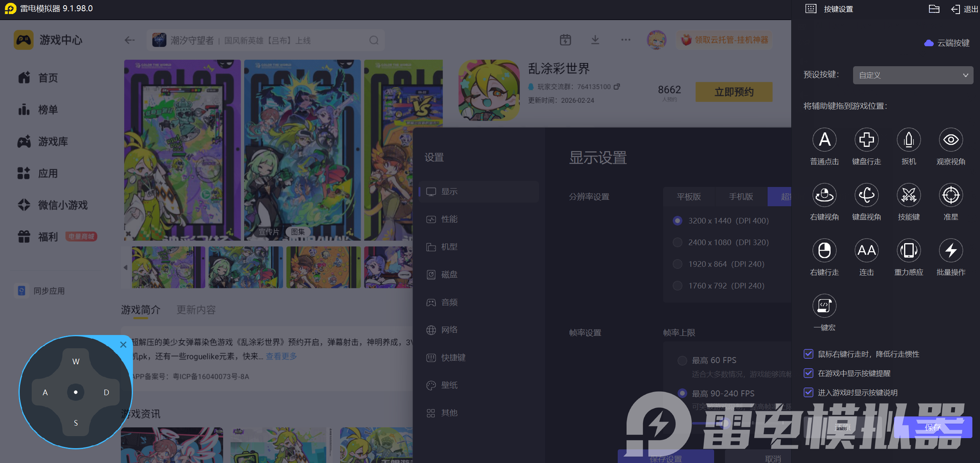This screenshot has width=980, height=463.
Task: Select the 技能键 skill key icon
Action: (909, 195)
